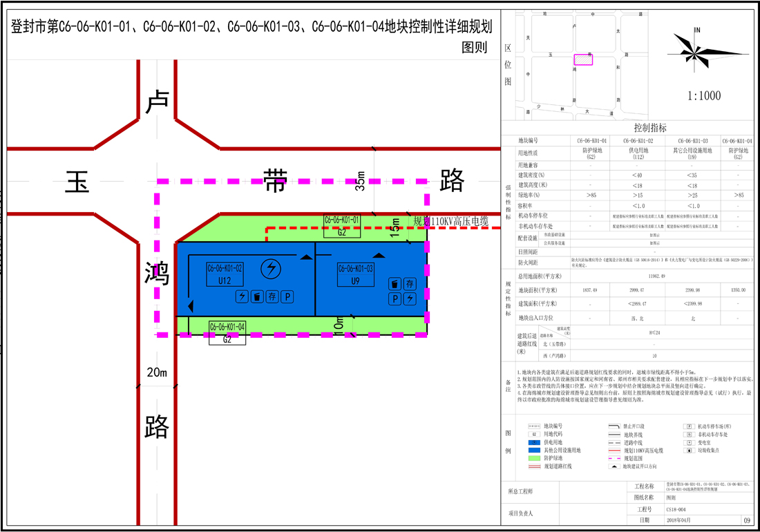This screenshot has height=532, width=760.
Task: Click the magenta hatched site in location map
Action: coord(584,60)
